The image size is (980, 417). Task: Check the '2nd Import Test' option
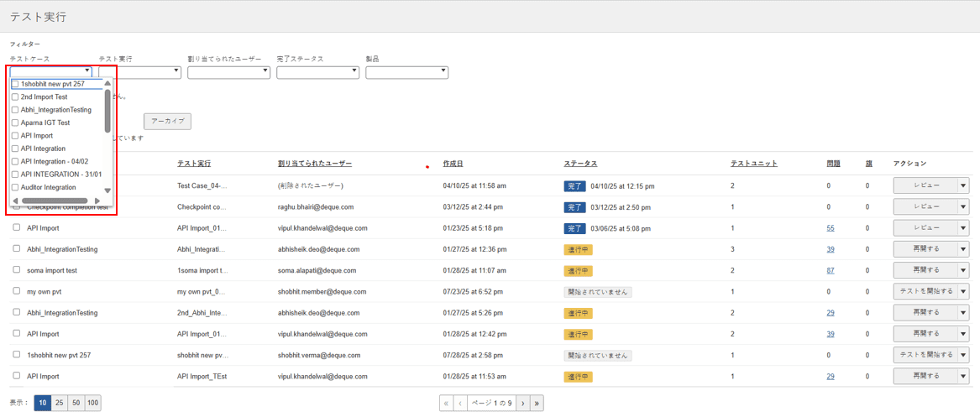pyautogui.click(x=15, y=97)
